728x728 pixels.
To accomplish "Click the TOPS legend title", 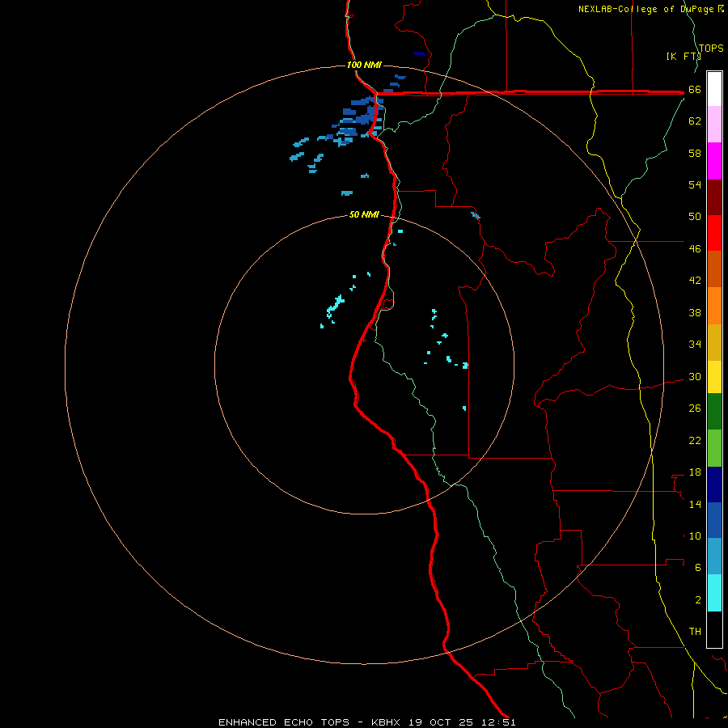I will click(711, 49).
